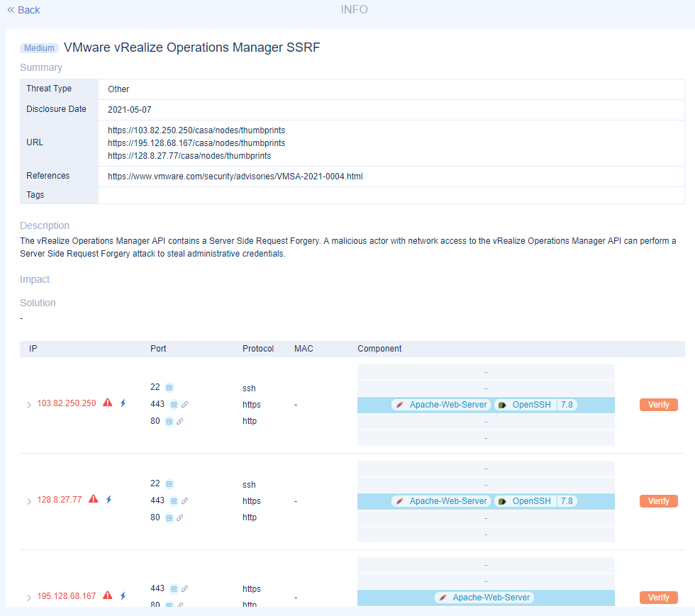
Task: Click the warning triangle icon next to 128.8.27.77
Action: coord(94,499)
